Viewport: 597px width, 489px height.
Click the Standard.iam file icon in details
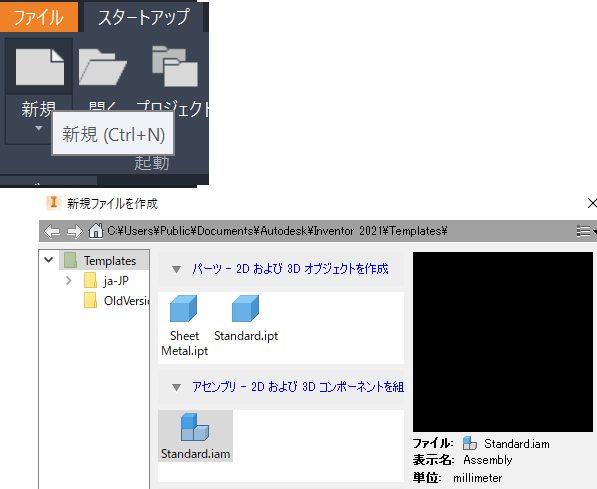click(x=469, y=443)
